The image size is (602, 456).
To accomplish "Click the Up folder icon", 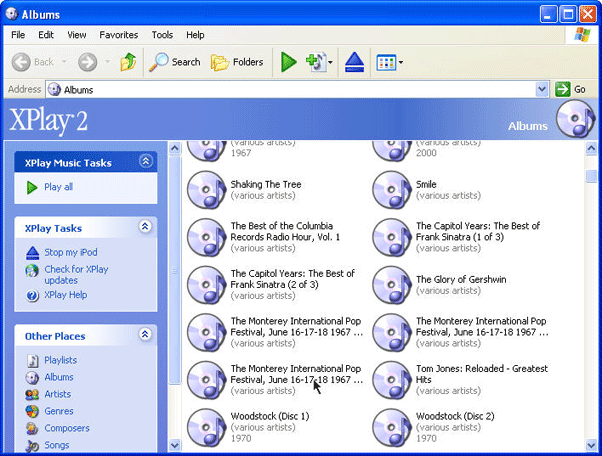I will (x=128, y=62).
